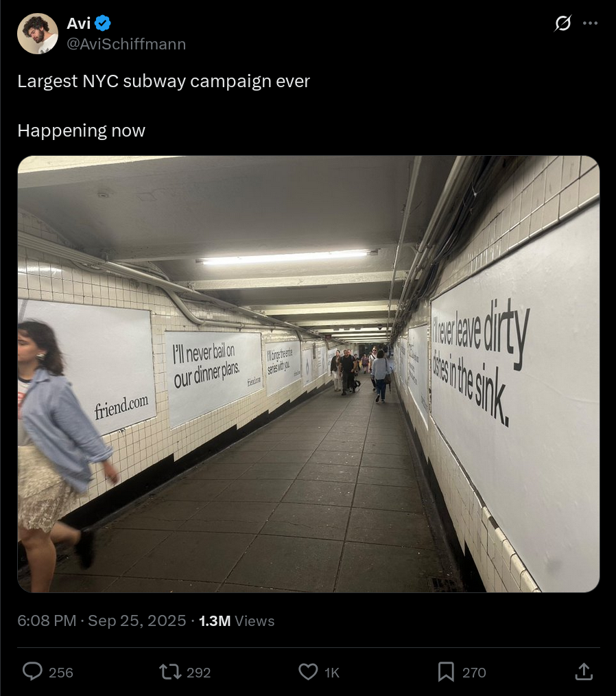
Task: Open the three-dot more options menu
Action: tap(591, 23)
